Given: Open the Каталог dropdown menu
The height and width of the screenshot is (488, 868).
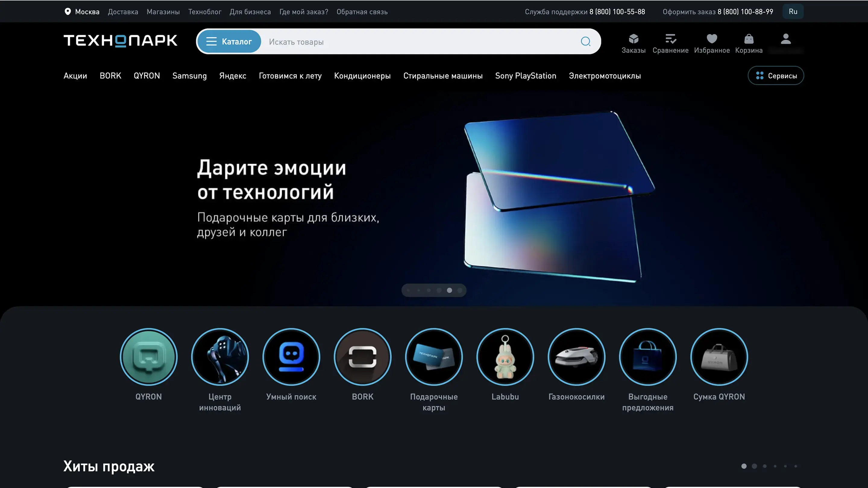Looking at the screenshot, I should click(x=229, y=42).
